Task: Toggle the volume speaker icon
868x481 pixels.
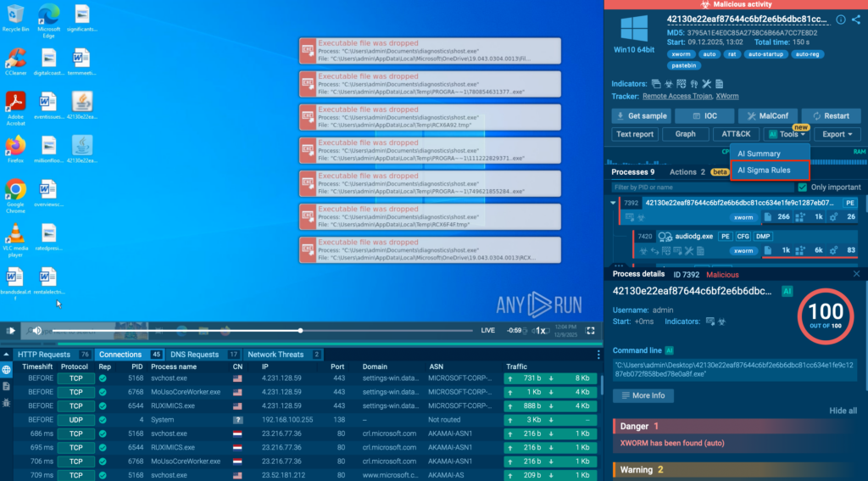Action: [37, 331]
